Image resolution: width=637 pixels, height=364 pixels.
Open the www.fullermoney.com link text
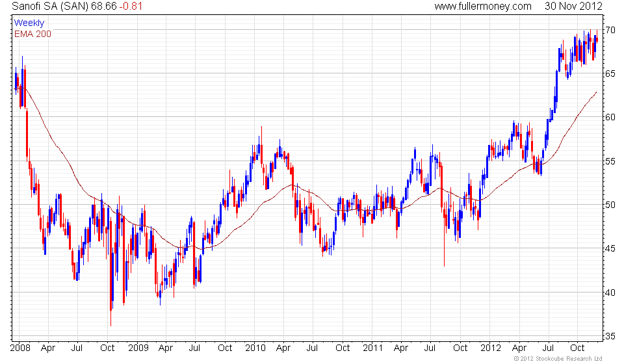[483, 6]
